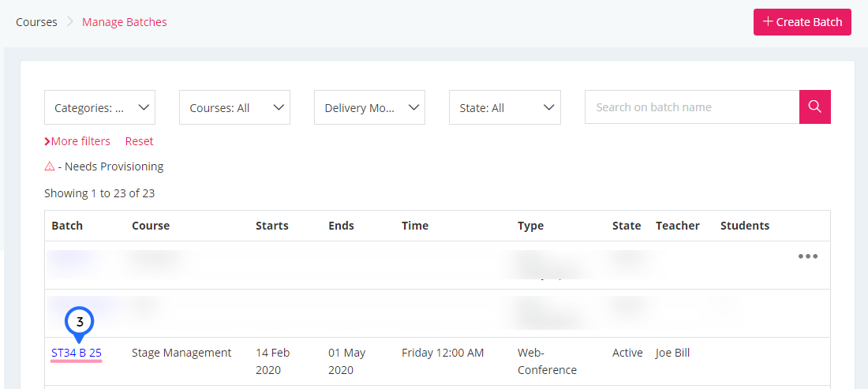Screen dimensions: 868x389
Task: Click the State column header
Action: pyautogui.click(x=627, y=226)
